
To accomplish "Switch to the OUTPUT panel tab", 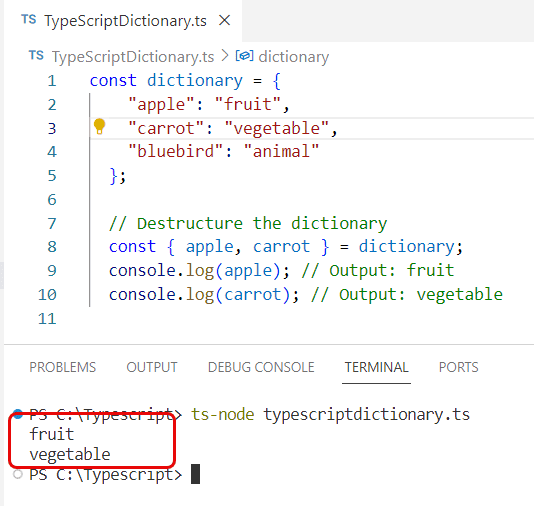I will tap(152, 367).
